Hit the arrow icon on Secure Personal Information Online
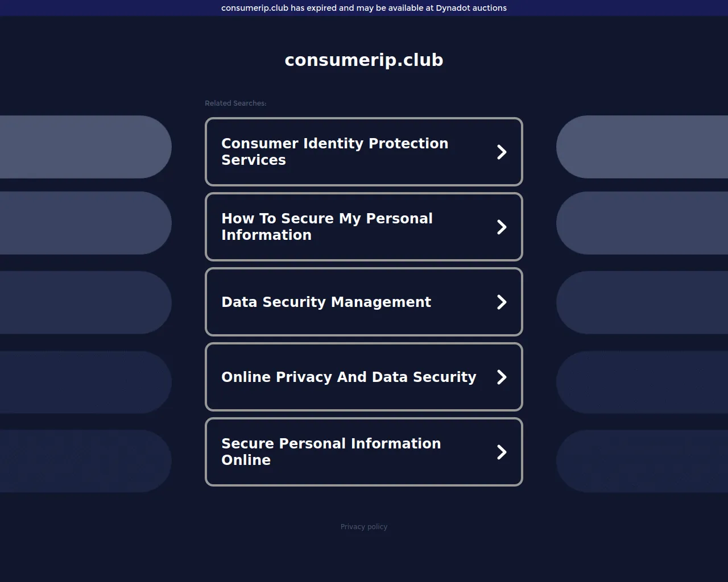 click(x=502, y=452)
